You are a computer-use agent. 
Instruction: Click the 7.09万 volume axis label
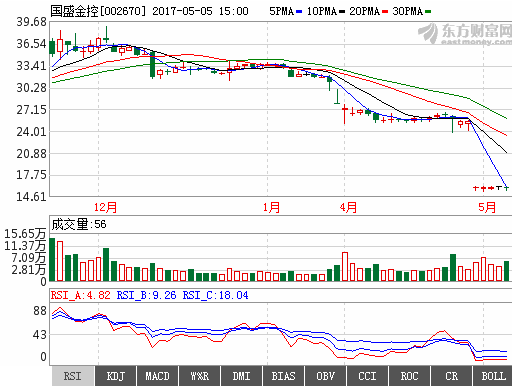pos(29,258)
